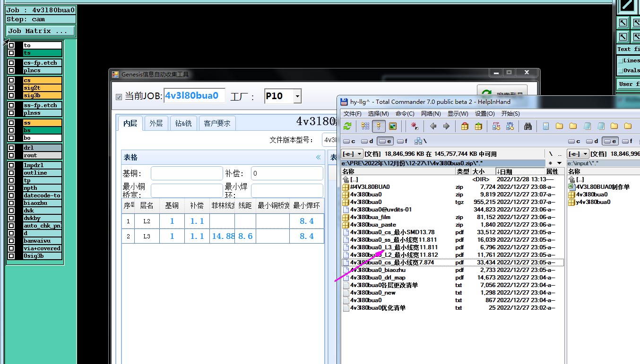
Task: Toggle checkbox for layer rout
Action: pyautogui.click(x=12, y=155)
